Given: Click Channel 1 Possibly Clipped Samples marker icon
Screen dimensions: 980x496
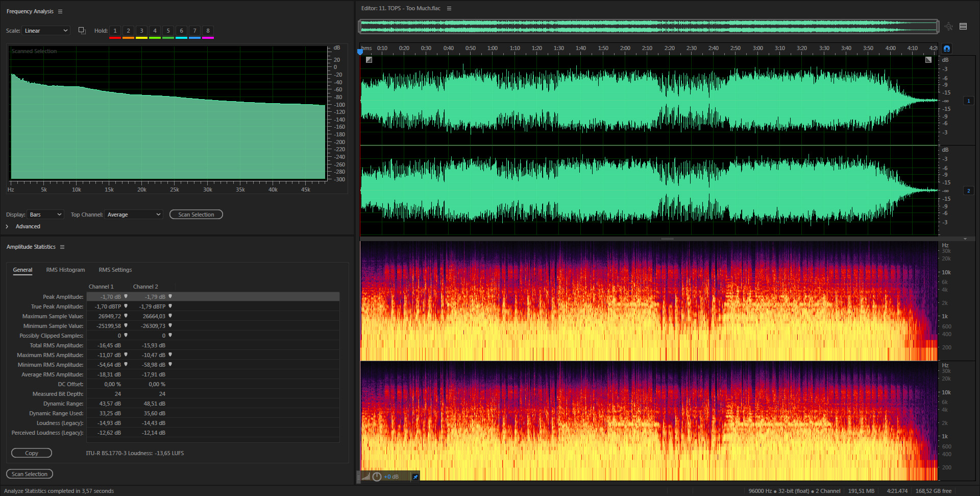Looking at the screenshot, I should [x=126, y=335].
